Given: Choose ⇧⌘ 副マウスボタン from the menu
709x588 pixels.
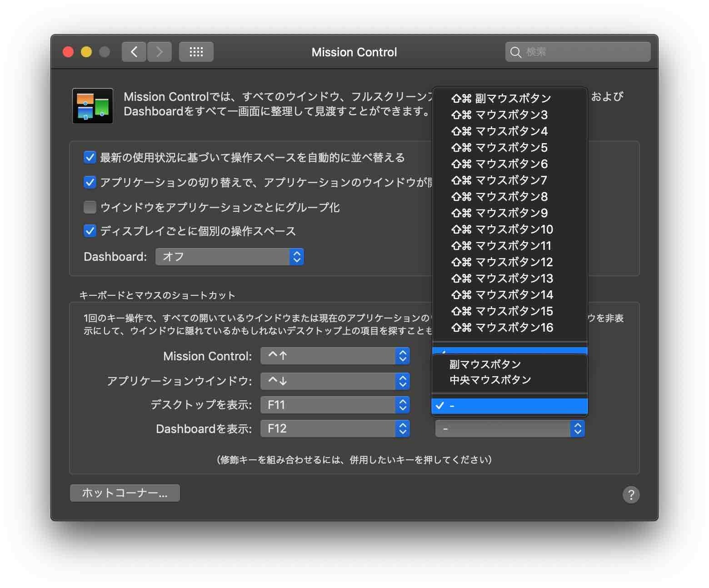Looking at the screenshot, I should click(510, 98).
